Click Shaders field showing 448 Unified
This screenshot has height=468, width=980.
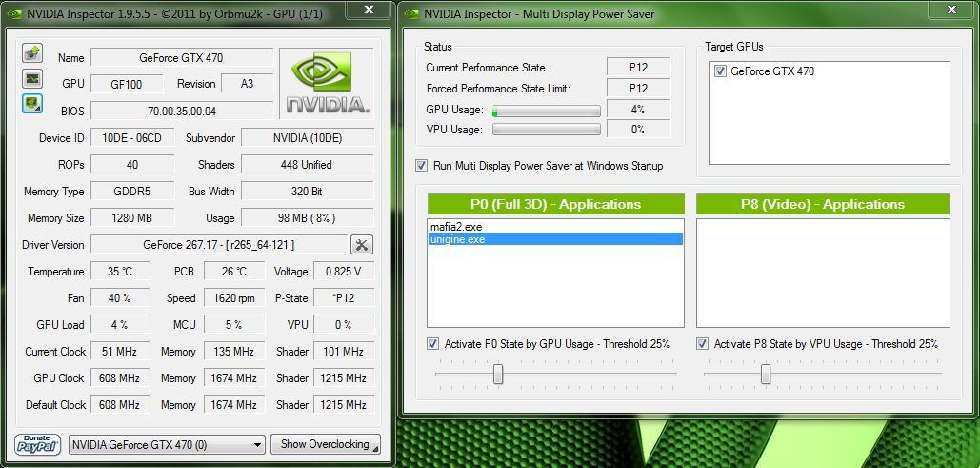[x=308, y=165]
